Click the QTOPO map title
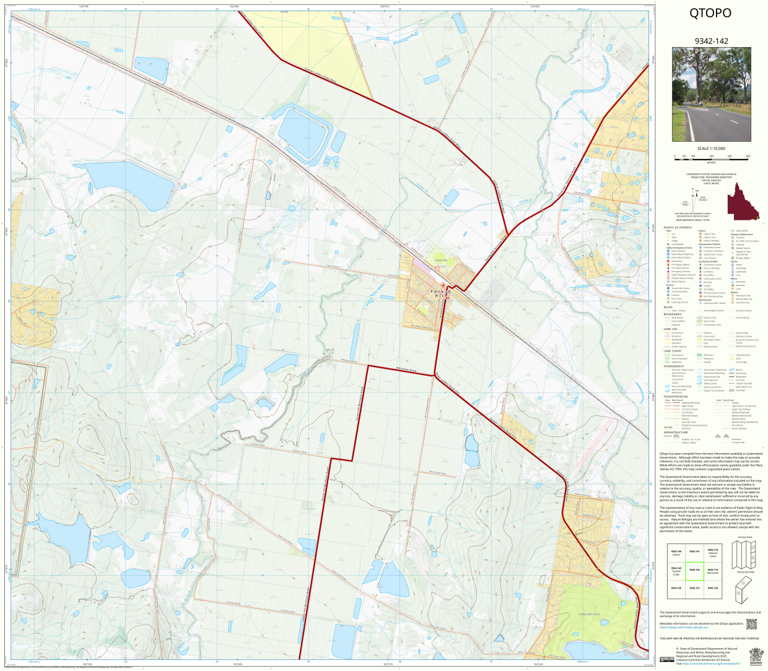The height and width of the screenshot is (671, 768). [710, 13]
